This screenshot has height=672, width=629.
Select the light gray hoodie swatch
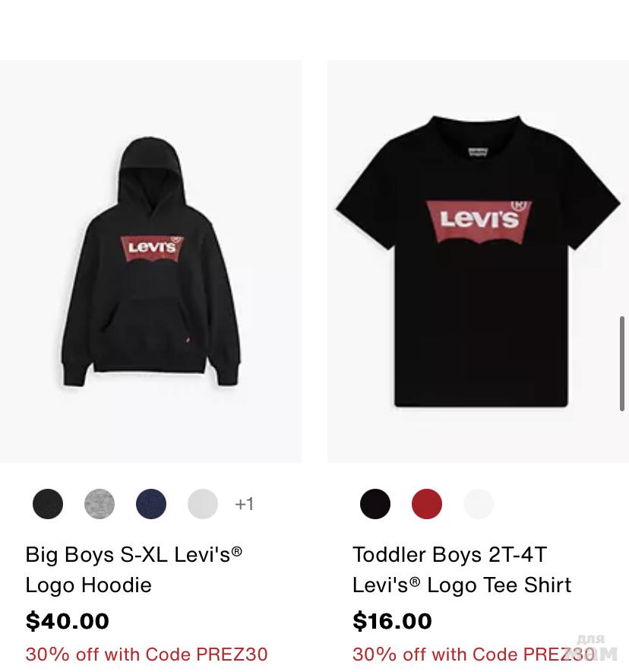[203, 504]
